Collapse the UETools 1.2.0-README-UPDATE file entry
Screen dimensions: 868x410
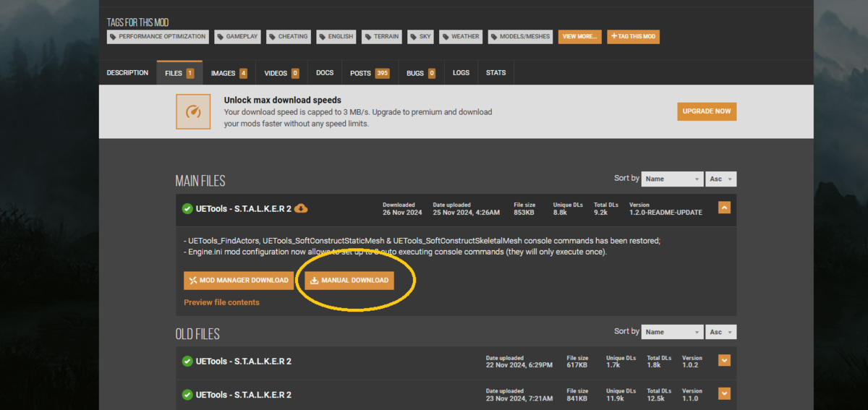pos(724,208)
